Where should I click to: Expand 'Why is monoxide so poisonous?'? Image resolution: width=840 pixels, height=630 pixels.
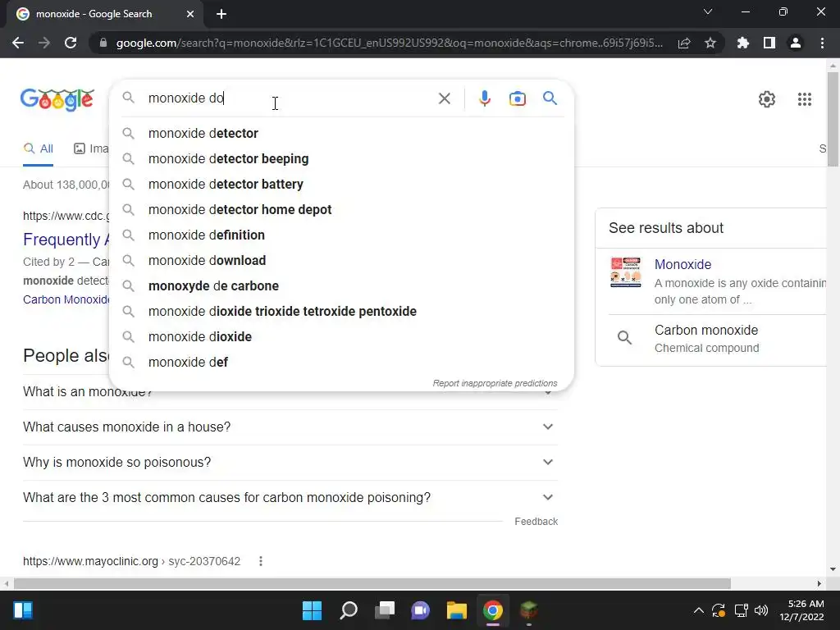tap(290, 463)
